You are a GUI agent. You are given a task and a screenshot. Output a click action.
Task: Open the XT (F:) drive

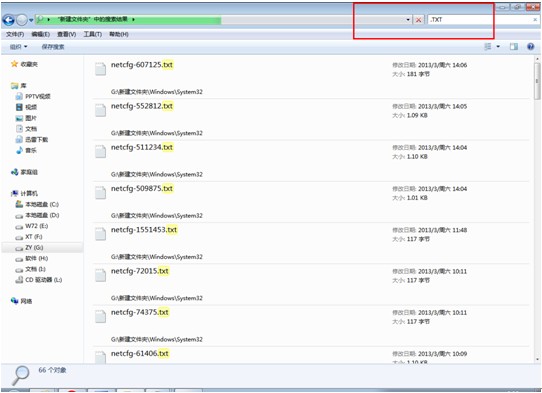(x=29, y=237)
